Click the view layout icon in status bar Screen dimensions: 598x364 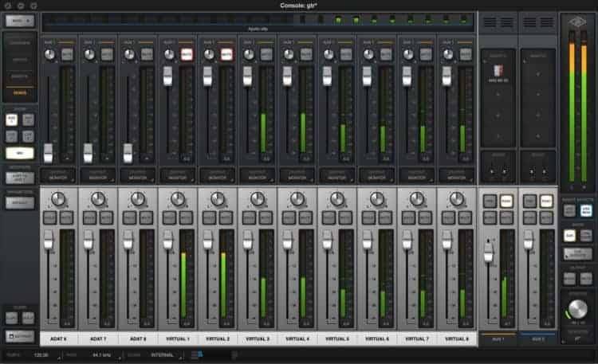click(198, 354)
